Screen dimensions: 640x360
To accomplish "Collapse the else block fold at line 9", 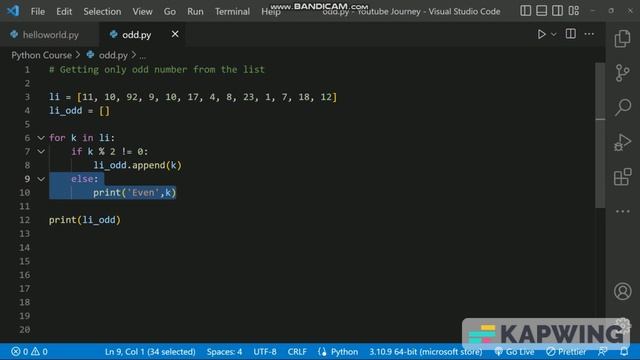I will pyautogui.click(x=41, y=179).
